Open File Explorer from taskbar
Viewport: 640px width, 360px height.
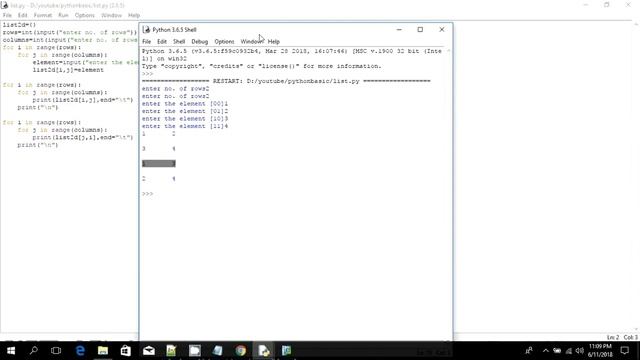click(103, 351)
